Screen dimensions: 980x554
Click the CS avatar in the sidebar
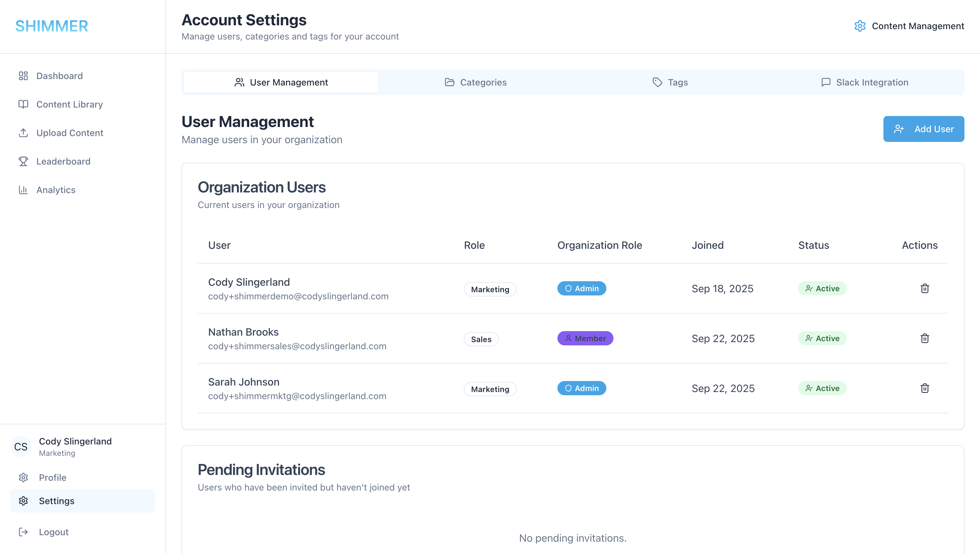coord(20,446)
